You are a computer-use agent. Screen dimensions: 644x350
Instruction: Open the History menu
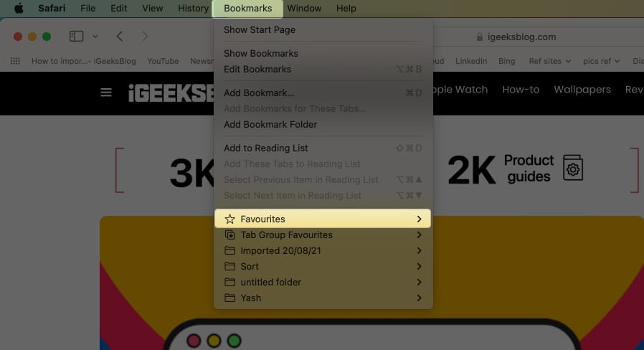tap(194, 8)
